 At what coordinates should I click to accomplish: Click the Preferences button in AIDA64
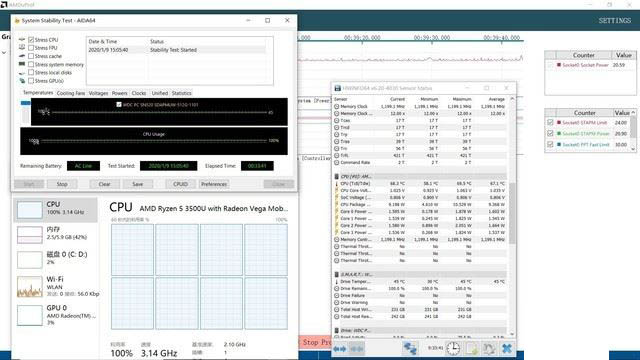tap(214, 184)
